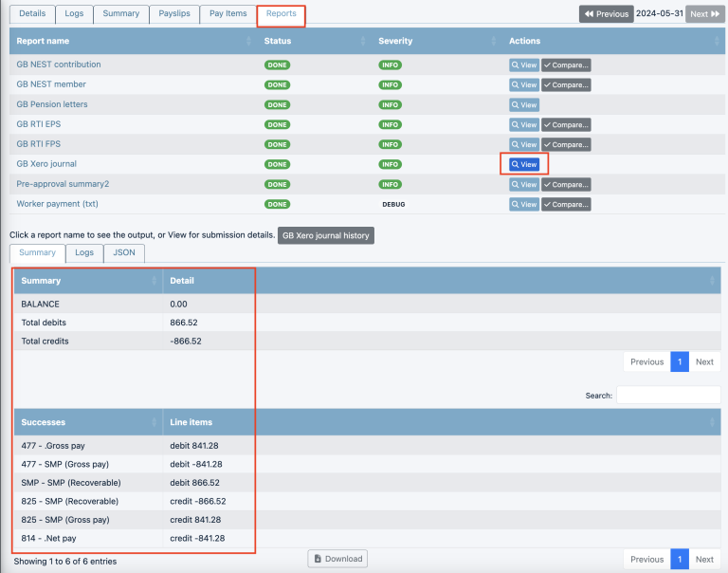Click '814 - .Net pay' row

tap(367, 538)
